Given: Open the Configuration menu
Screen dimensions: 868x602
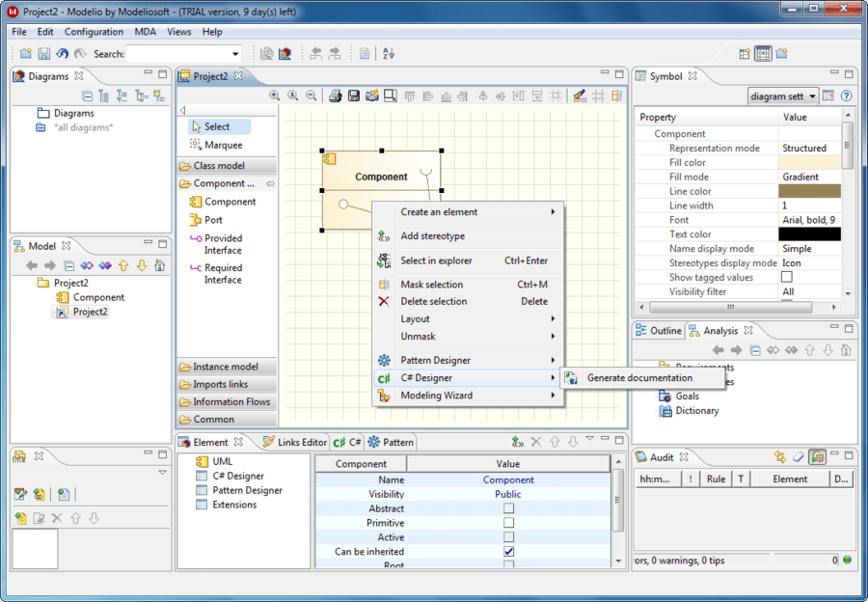Looking at the screenshot, I should 94,32.
